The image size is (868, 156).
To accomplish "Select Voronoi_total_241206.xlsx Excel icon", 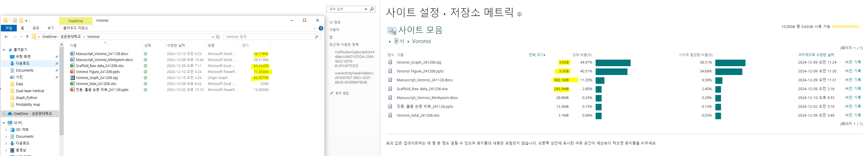I will tap(72, 84).
